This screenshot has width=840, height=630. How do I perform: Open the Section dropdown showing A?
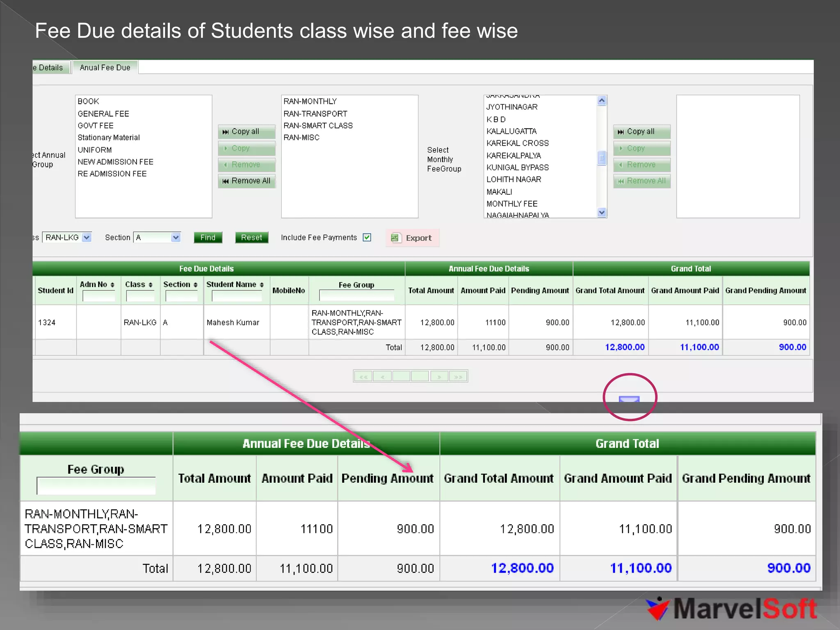[x=157, y=237]
